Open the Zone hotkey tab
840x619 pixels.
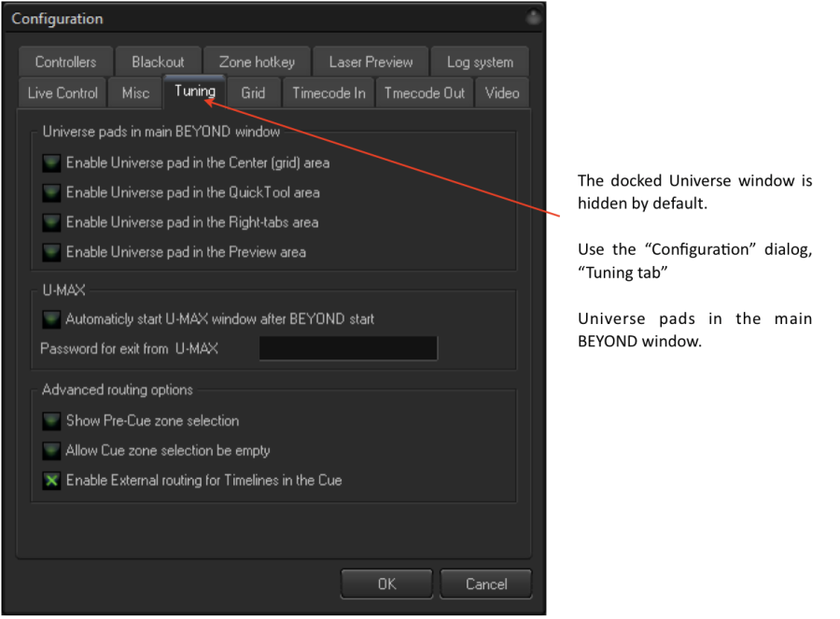coord(257,62)
